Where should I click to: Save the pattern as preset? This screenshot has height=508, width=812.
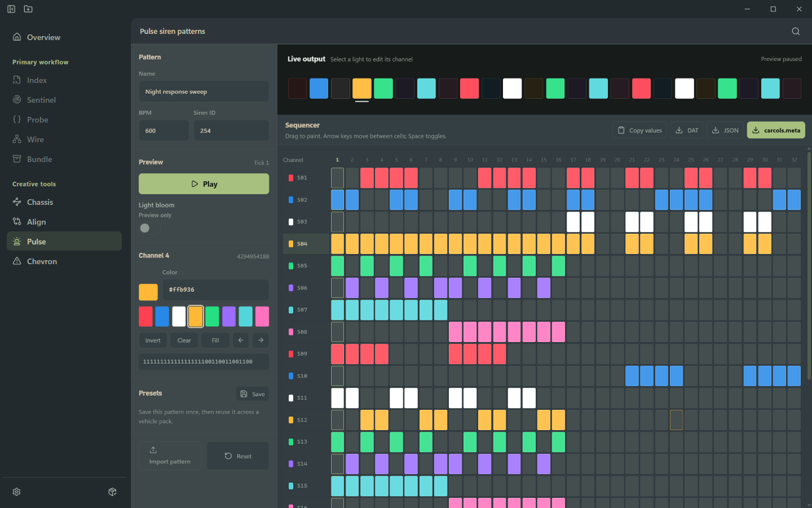253,394
